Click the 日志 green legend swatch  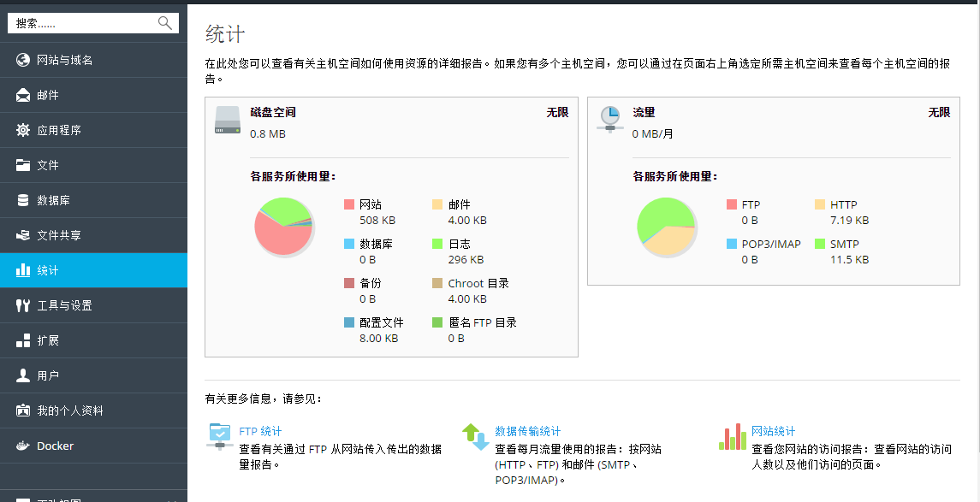[437, 244]
